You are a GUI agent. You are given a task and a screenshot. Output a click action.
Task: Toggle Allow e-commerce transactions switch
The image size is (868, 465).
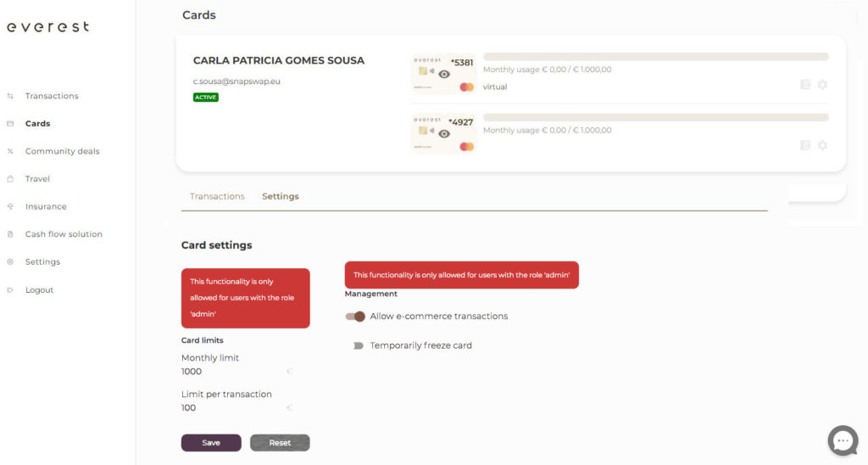click(x=355, y=317)
